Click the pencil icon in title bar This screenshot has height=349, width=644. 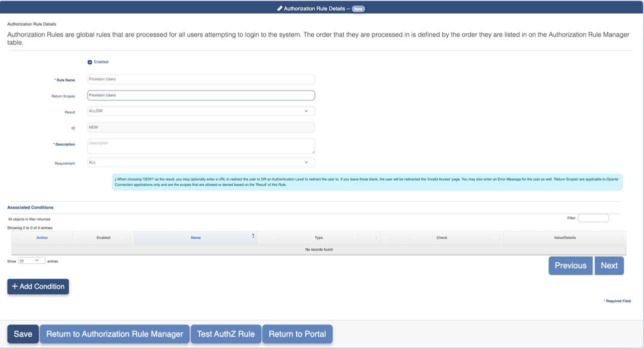280,8
